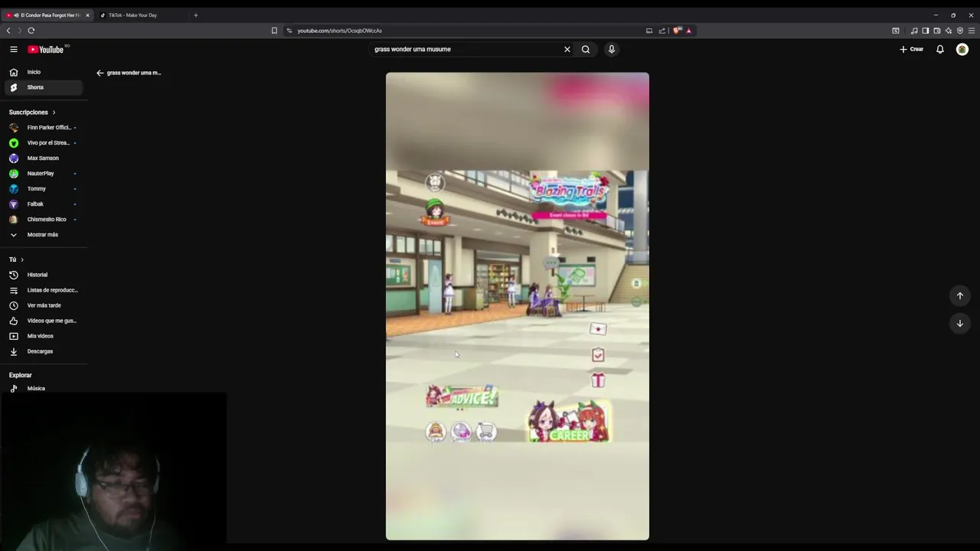
Task: Open the browser main menu
Action: tap(972, 31)
